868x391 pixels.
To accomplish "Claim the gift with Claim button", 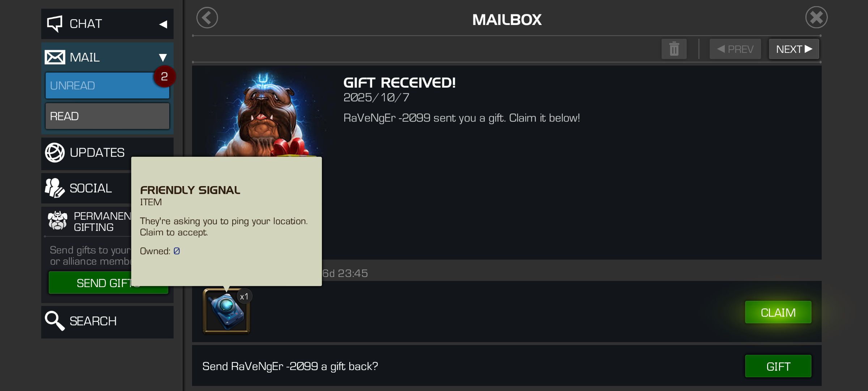I will pos(778,312).
